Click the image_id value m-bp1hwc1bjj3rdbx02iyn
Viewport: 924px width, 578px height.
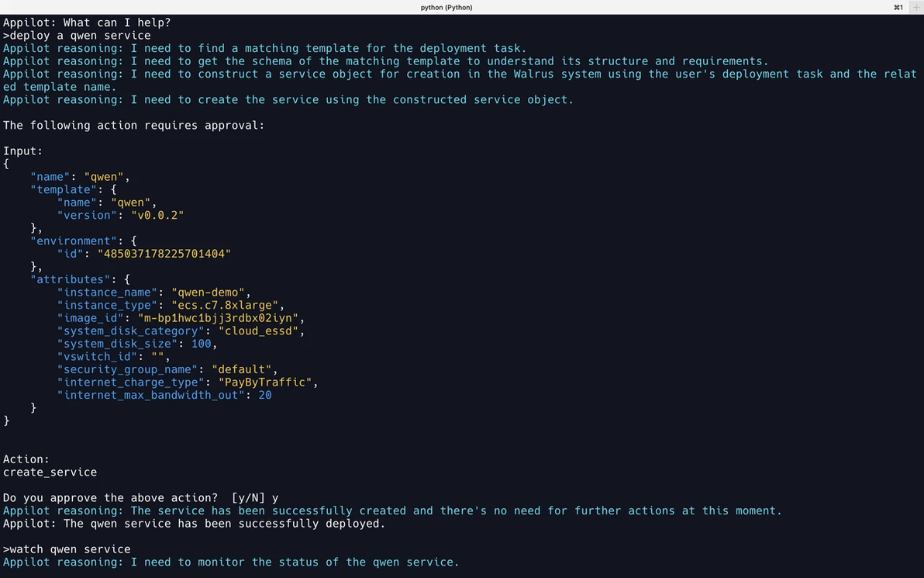tap(218, 318)
